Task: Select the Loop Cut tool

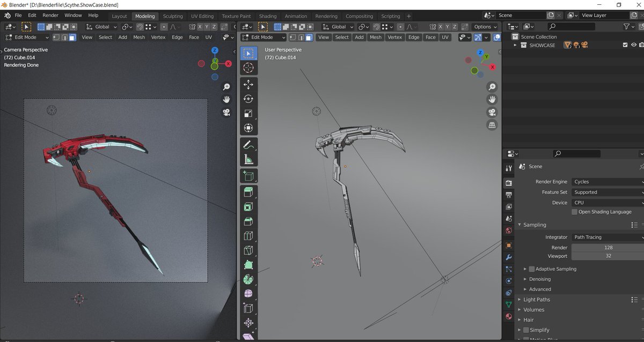Action: point(248,236)
